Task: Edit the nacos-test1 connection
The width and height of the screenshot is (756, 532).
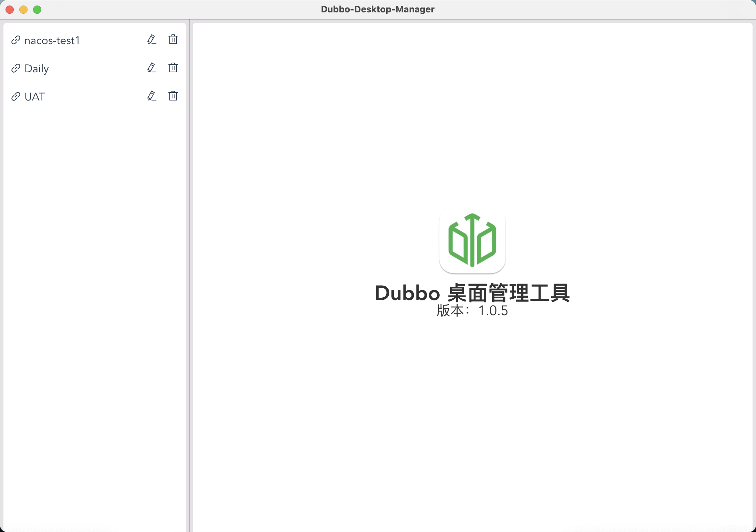Action: click(x=152, y=40)
